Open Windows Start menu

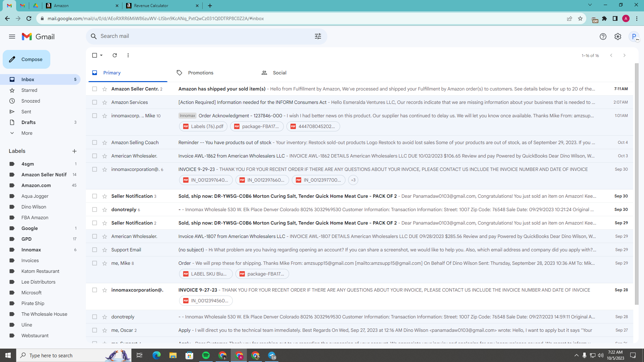point(8,355)
